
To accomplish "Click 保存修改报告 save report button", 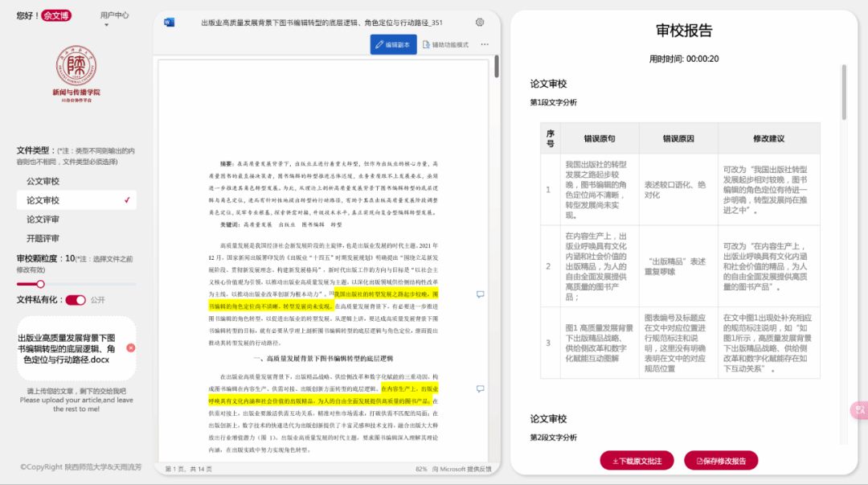I will tap(721, 461).
